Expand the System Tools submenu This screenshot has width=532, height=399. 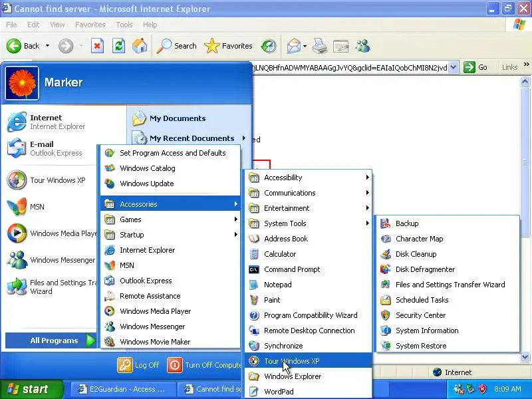[309, 223]
